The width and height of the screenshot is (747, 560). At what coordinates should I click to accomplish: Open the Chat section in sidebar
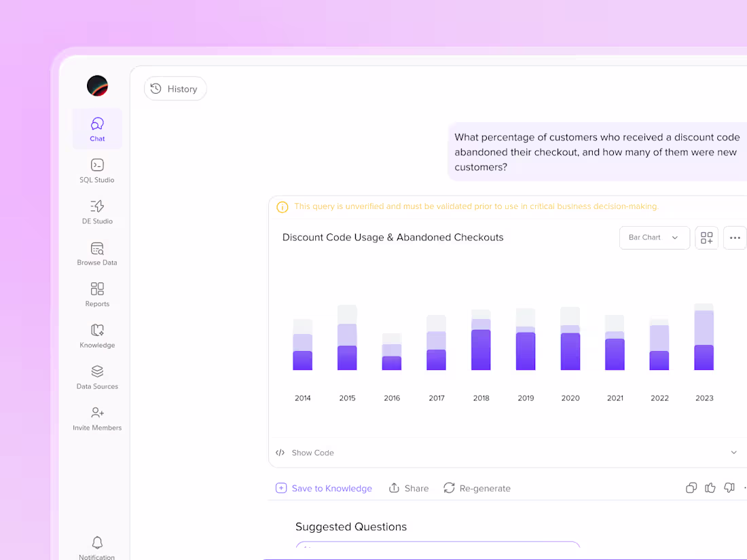(x=97, y=129)
